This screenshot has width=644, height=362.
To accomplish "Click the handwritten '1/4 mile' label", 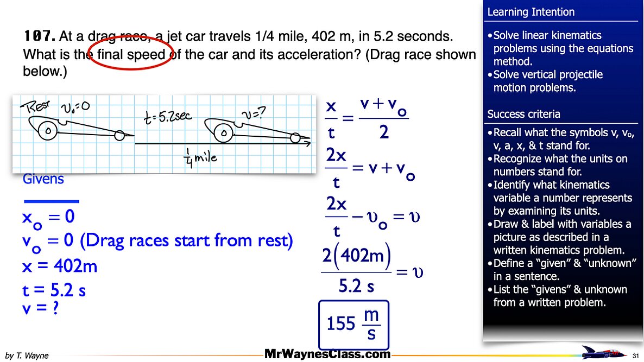I will tap(200, 158).
